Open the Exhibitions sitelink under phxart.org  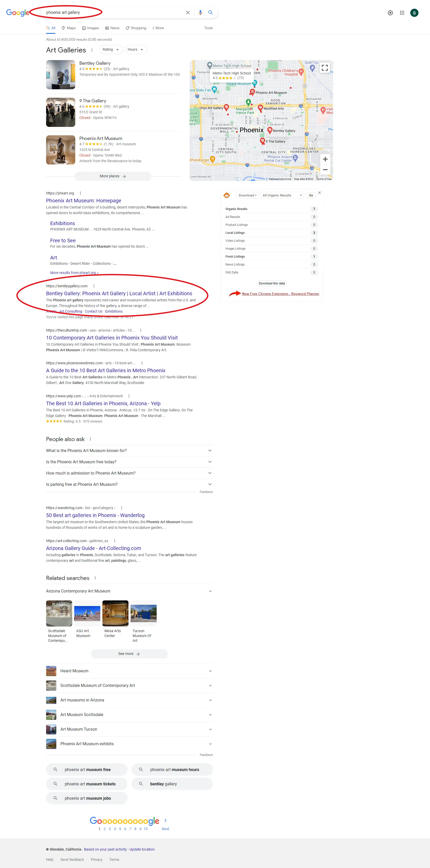pos(63,223)
